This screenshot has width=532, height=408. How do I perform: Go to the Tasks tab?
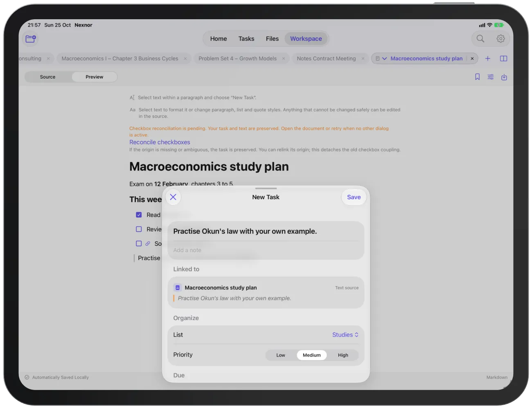pyautogui.click(x=246, y=39)
